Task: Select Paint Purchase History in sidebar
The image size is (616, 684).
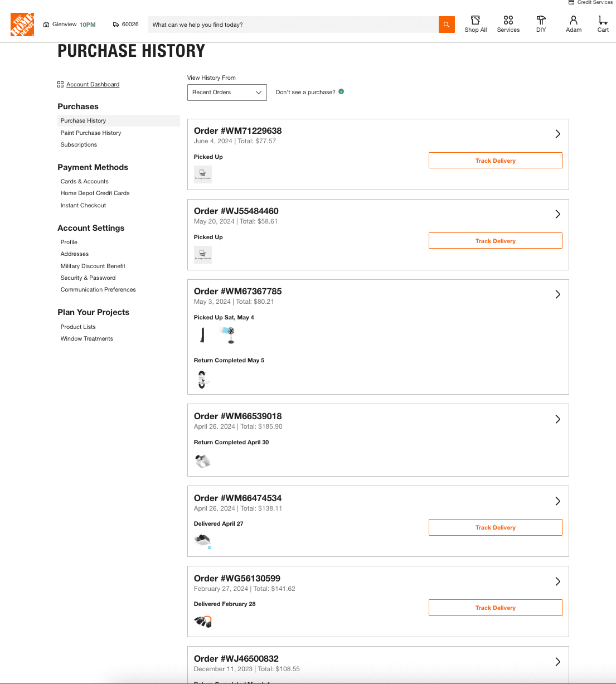Action: point(91,133)
